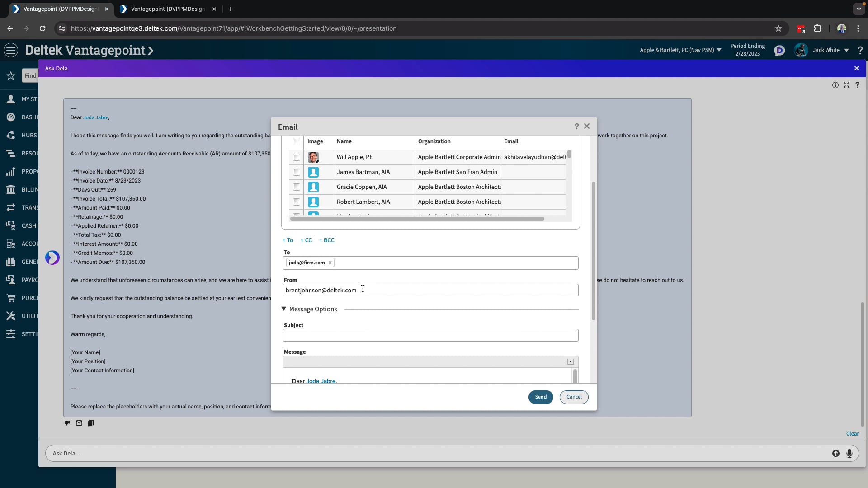The width and height of the screenshot is (868, 488).
Task: Copy the Dela response with copy icon
Action: coord(91,423)
